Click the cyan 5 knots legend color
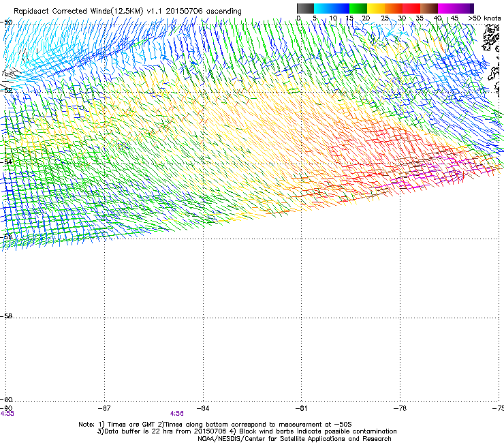The image size is (504, 443). tap(323, 8)
